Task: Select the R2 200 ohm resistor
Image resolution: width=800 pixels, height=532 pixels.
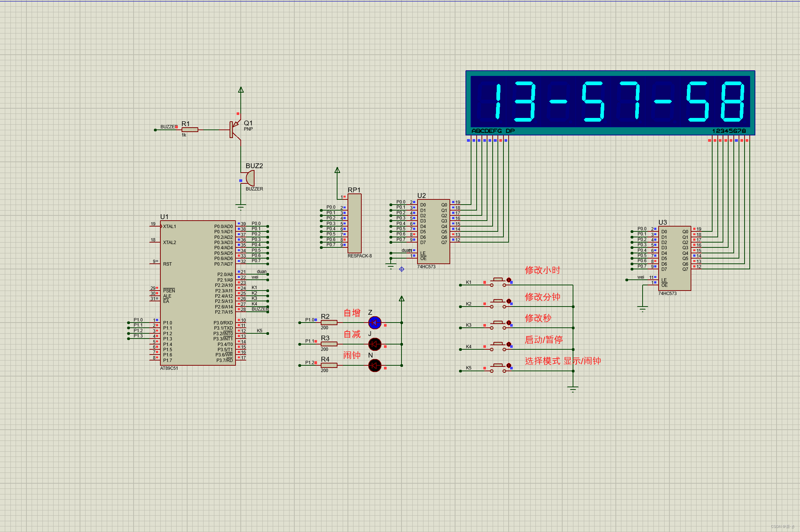Action: point(329,323)
